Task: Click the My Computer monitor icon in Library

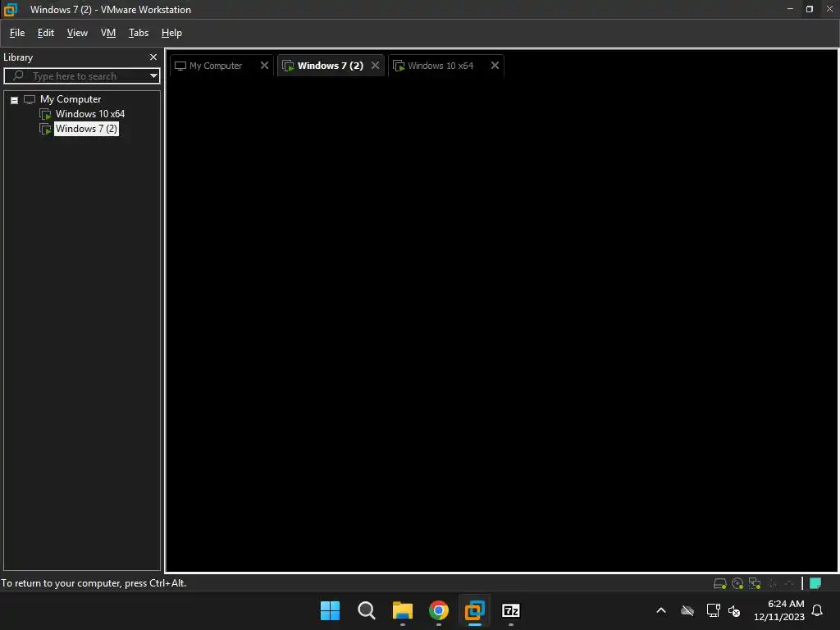Action: click(x=30, y=99)
